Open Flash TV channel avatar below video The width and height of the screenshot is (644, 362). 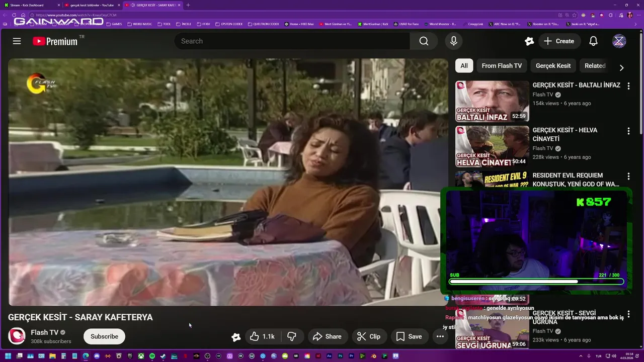tap(17, 336)
